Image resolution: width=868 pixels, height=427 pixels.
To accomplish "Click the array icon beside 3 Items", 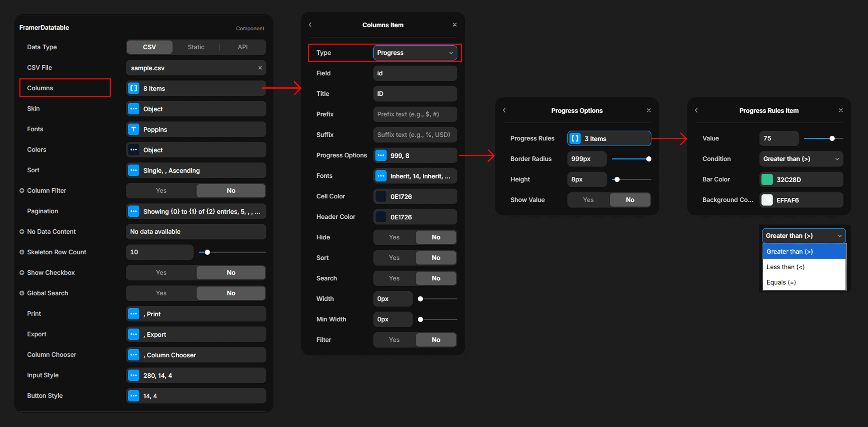I will point(575,138).
